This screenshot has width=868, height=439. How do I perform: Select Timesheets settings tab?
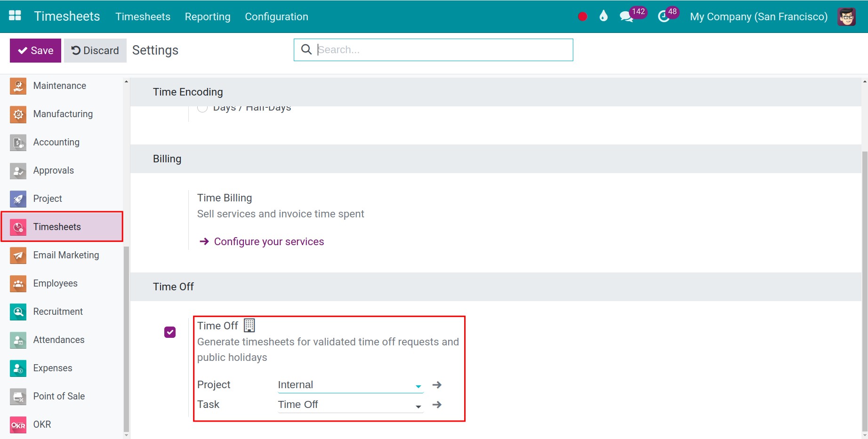coord(62,227)
